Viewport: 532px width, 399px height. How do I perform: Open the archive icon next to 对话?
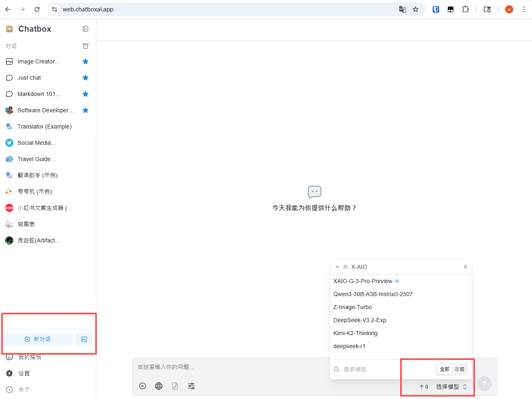pos(85,46)
